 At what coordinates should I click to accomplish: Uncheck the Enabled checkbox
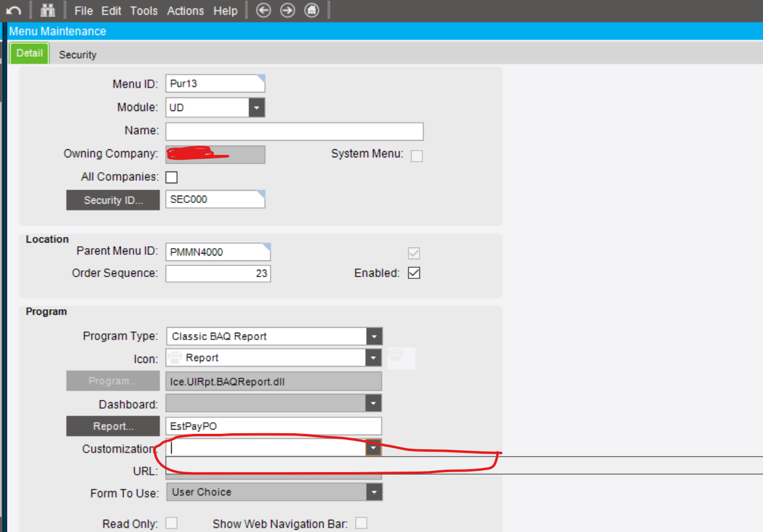tap(414, 273)
